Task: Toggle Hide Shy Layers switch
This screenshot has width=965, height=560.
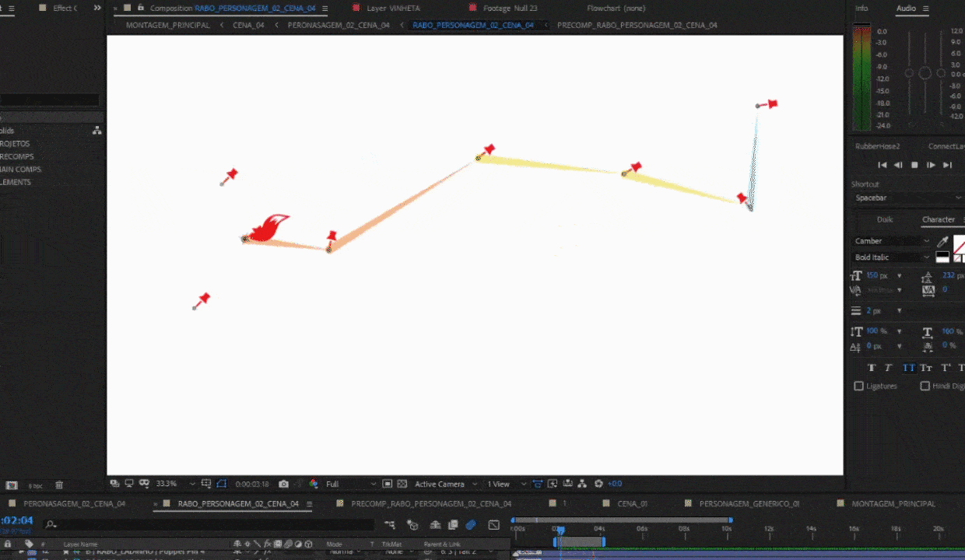Action: pos(435,525)
